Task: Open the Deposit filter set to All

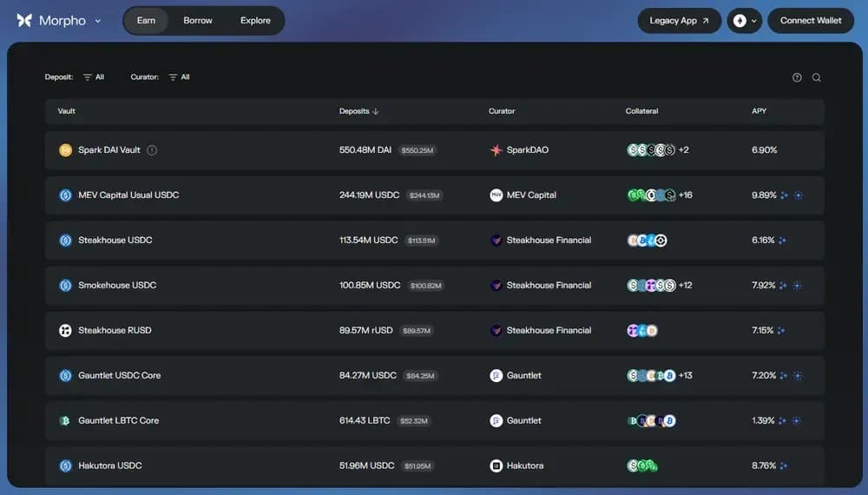Action: pos(94,77)
